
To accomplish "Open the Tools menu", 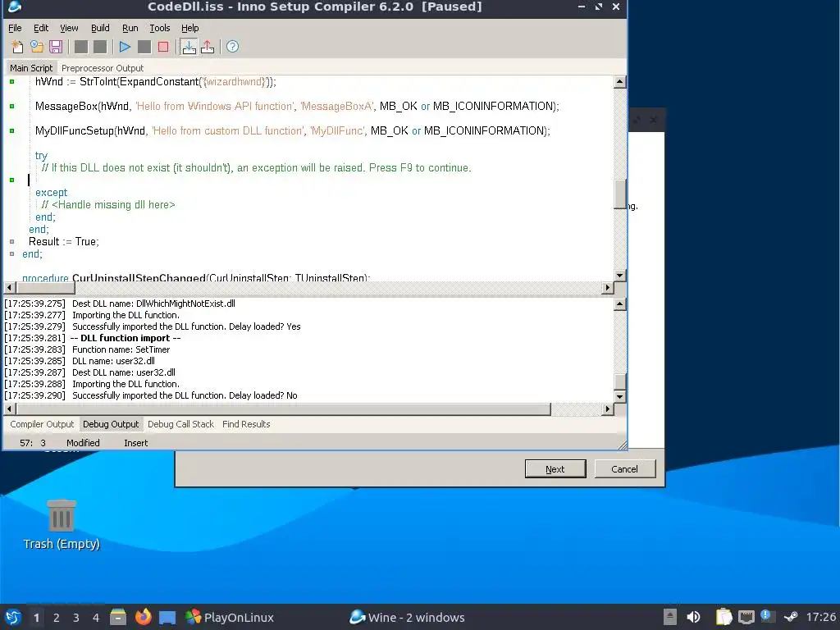I will tap(160, 28).
